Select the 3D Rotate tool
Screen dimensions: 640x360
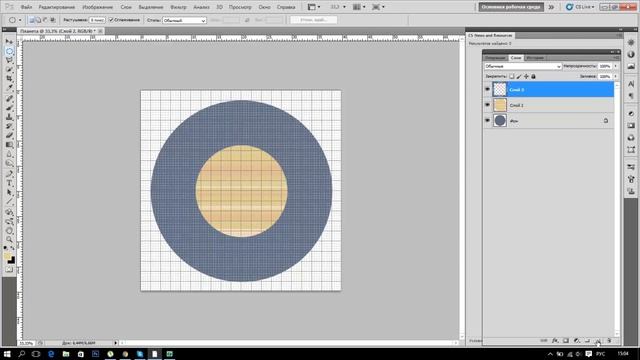(x=9, y=213)
